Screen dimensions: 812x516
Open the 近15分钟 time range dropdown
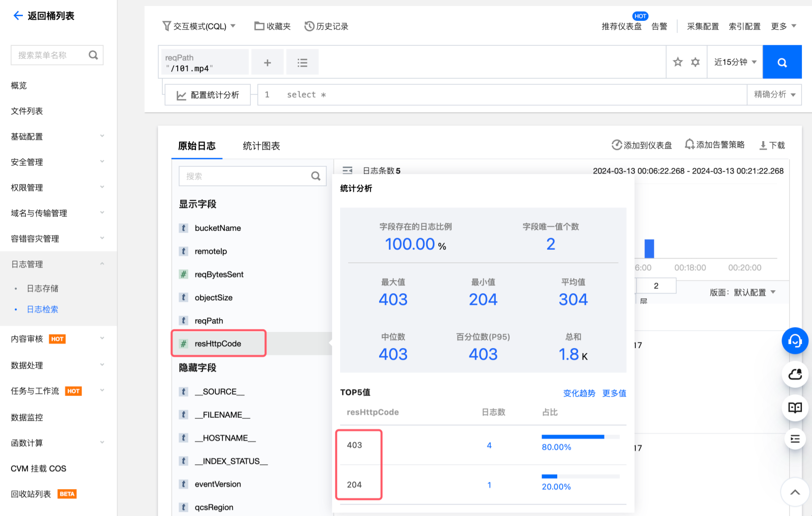pyautogui.click(x=735, y=62)
